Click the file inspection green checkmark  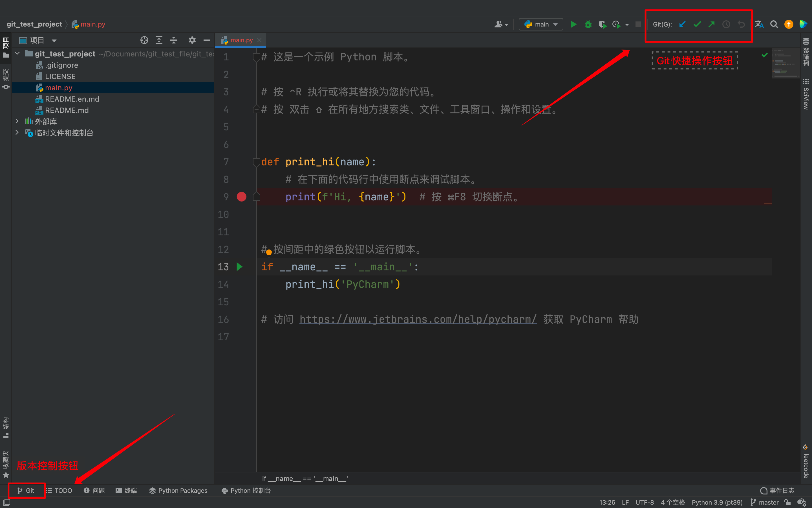click(764, 55)
